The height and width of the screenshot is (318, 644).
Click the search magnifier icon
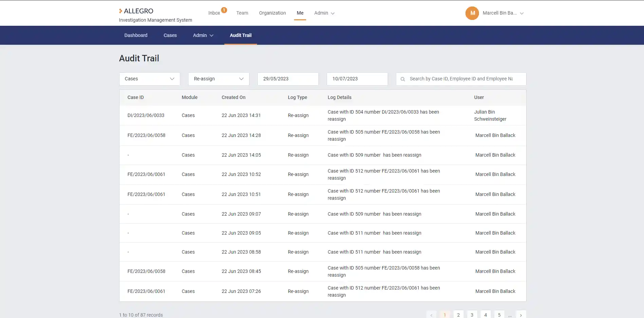point(403,79)
